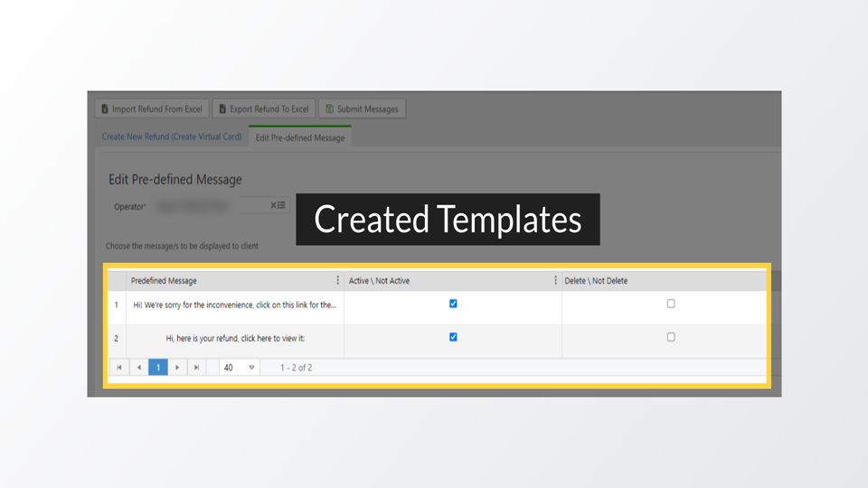The height and width of the screenshot is (488, 868).
Task: Select the Edit Pre-defined Message tab
Action: [x=300, y=137]
